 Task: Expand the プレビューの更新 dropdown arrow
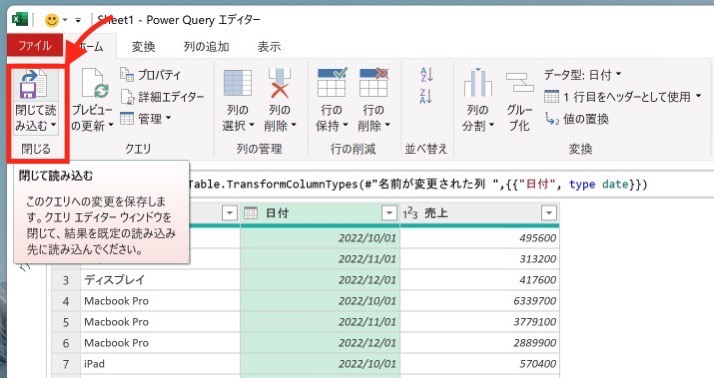click(110, 125)
